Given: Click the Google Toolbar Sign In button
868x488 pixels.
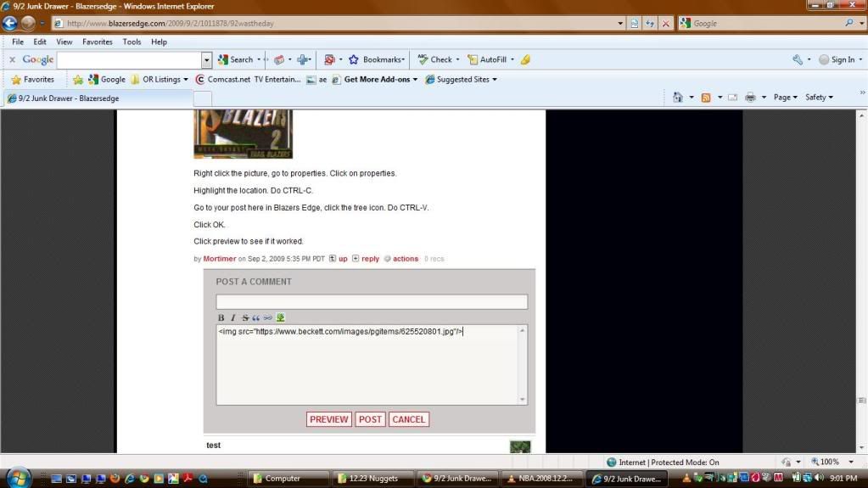Looking at the screenshot, I should [837, 59].
